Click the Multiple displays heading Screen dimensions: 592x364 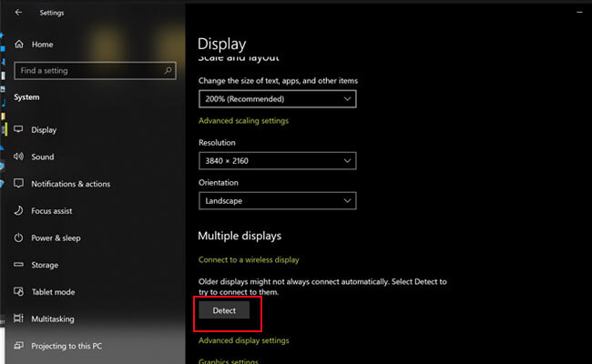240,236
